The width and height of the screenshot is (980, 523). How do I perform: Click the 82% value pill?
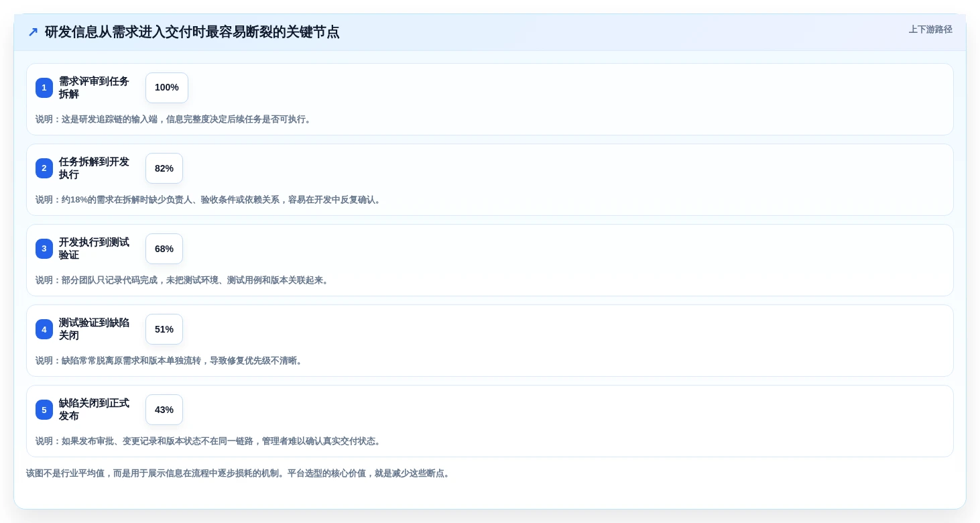tap(164, 168)
